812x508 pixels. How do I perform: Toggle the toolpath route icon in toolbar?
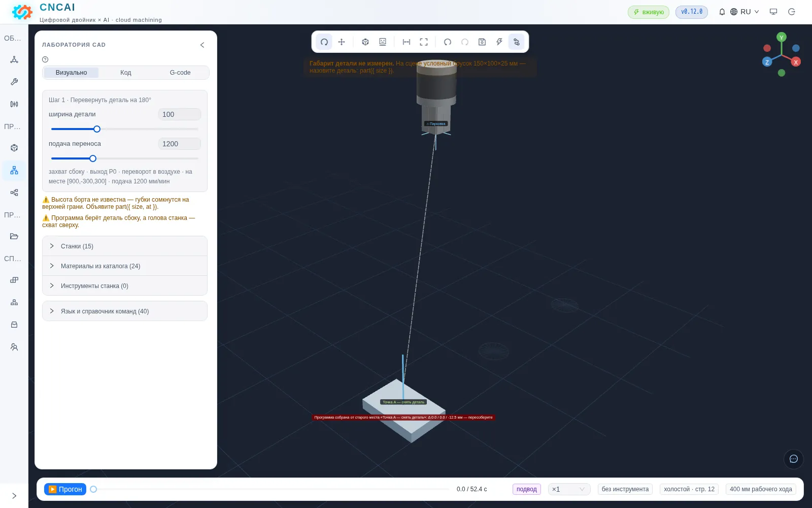[517, 42]
